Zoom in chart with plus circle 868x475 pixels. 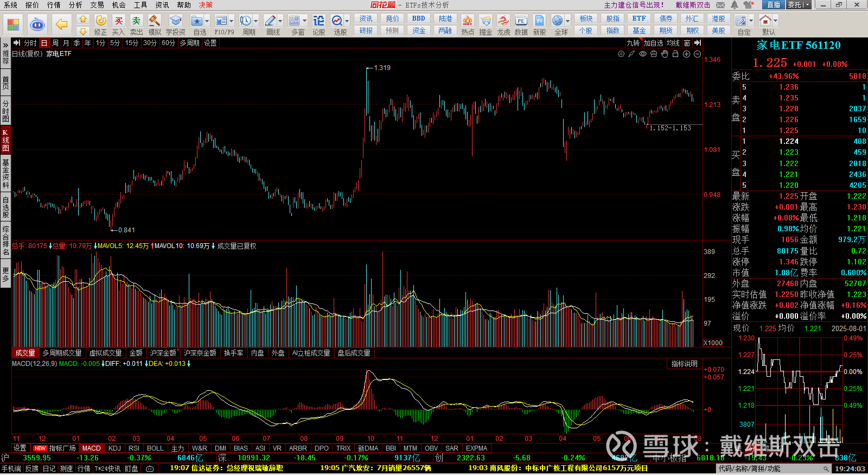pyautogui.click(x=686, y=54)
